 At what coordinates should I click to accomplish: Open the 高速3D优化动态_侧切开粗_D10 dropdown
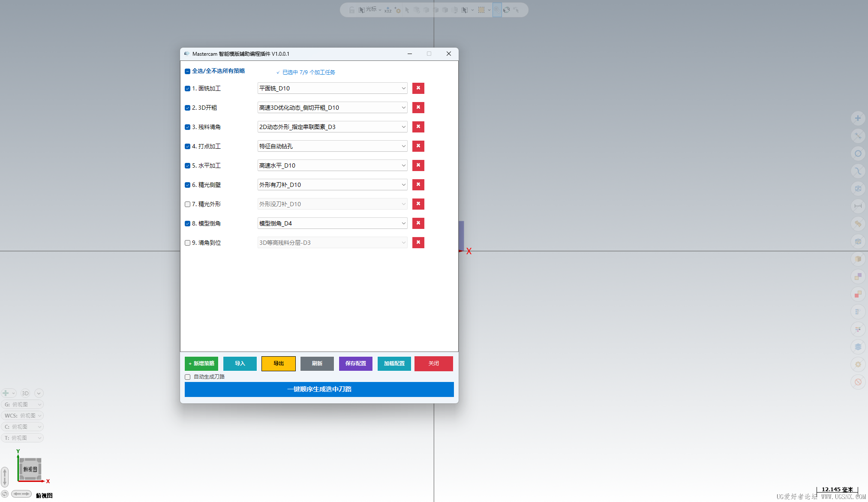(332, 108)
